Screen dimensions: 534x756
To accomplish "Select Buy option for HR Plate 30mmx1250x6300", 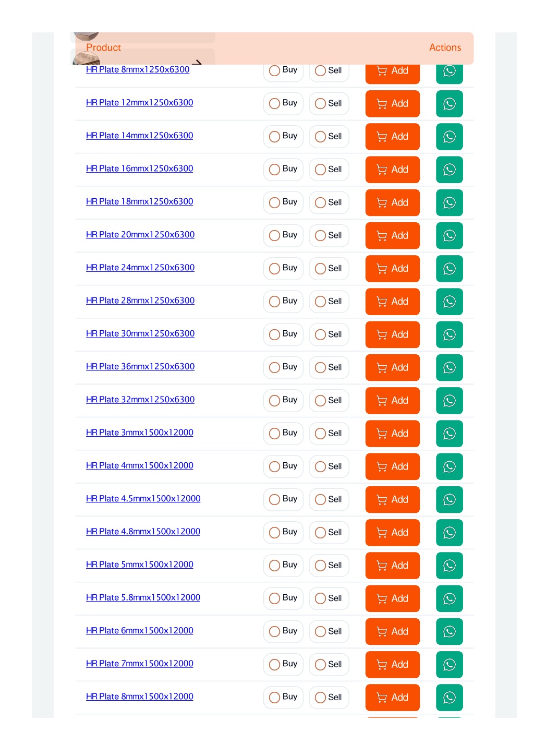I will 283,334.
